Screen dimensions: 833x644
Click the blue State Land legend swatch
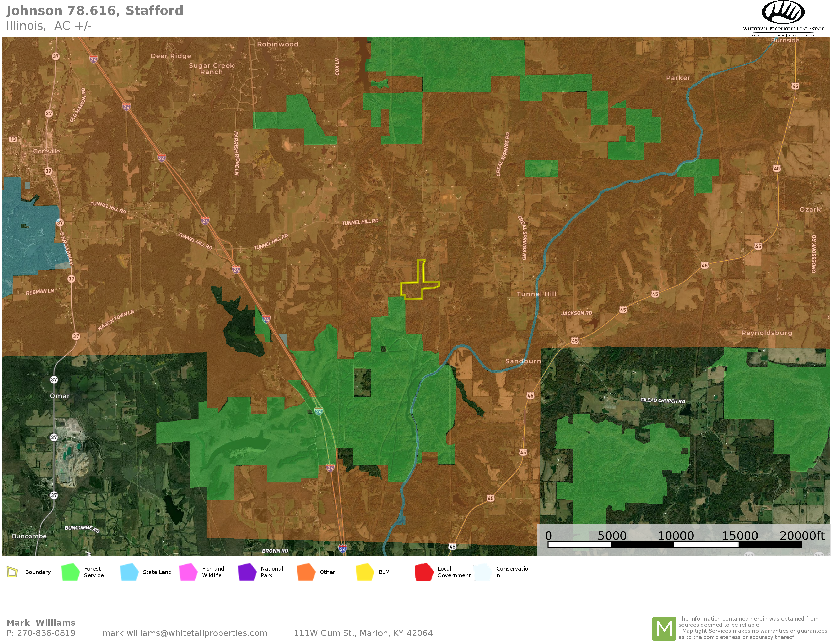click(x=129, y=572)
